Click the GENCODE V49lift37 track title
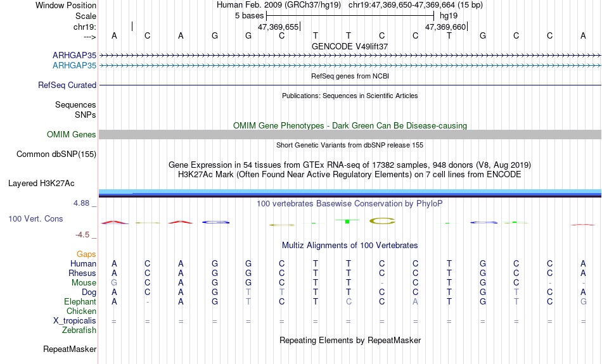 click(350, 46)
